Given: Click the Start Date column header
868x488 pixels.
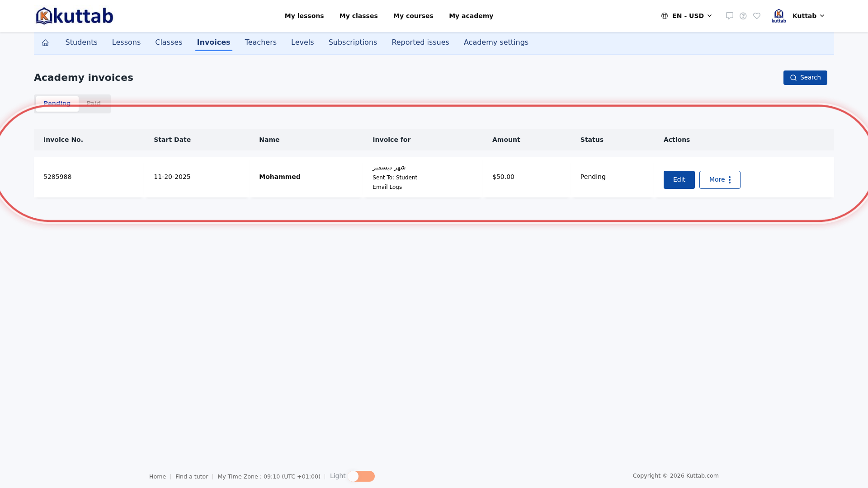Looking at the screenshot, I should pos(172,140).
